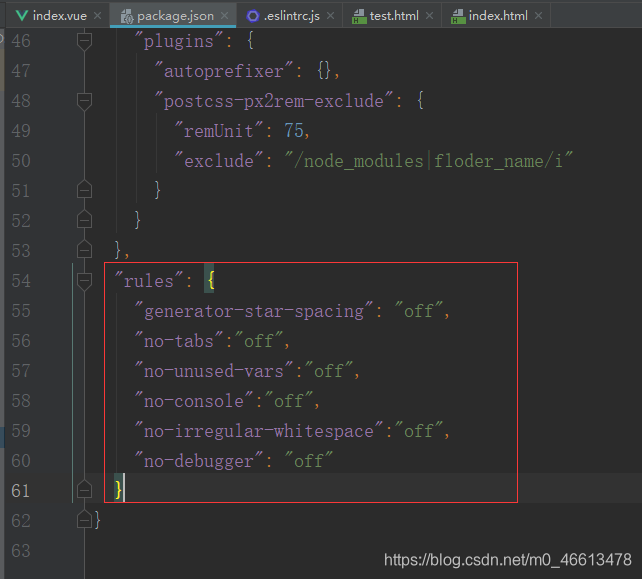Close the .eslintrc.js tab
Screen dimensions: 642x579
330,16
